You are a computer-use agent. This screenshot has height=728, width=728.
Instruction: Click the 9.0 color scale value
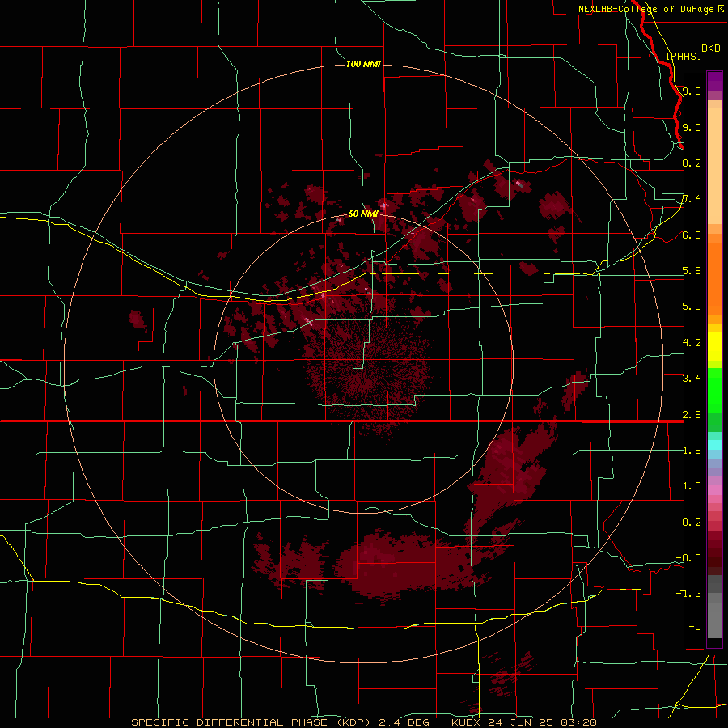click(x=692, y=127)
